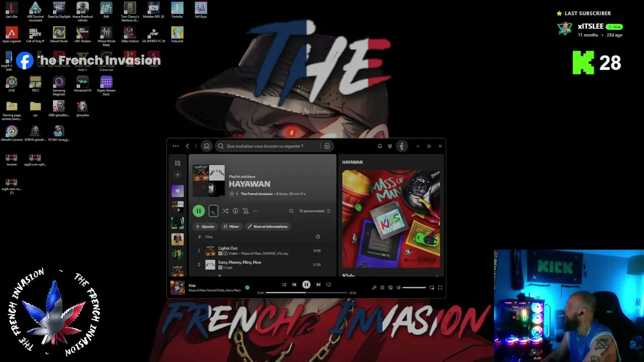The width and height of the screenshot is (644, 362).
Task: Go back with Spotify's back arrow
Action: point(188,146)
